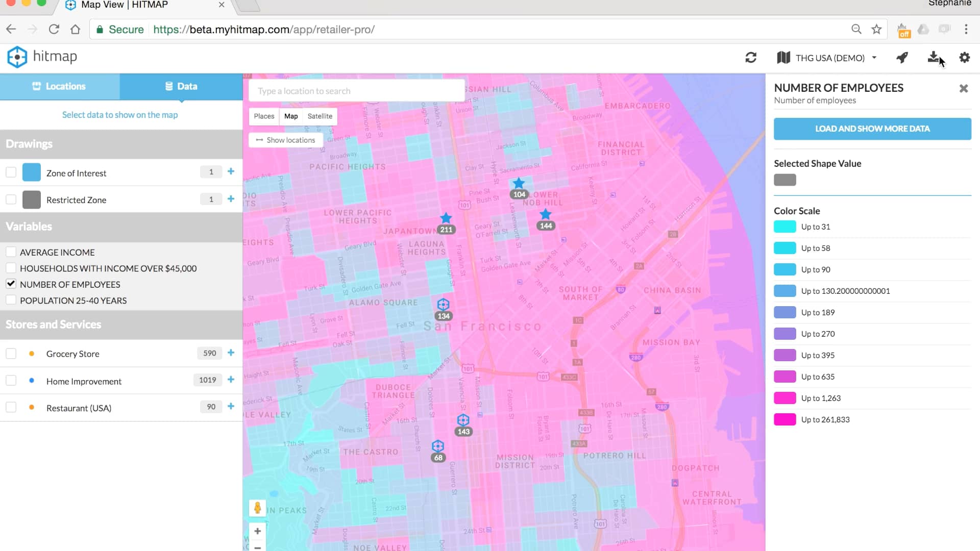Image resolution: width=980 pixels, height=551 pixels.
Task: Click hexagon store marker labeled 134
Action: [x=443, y=305]
